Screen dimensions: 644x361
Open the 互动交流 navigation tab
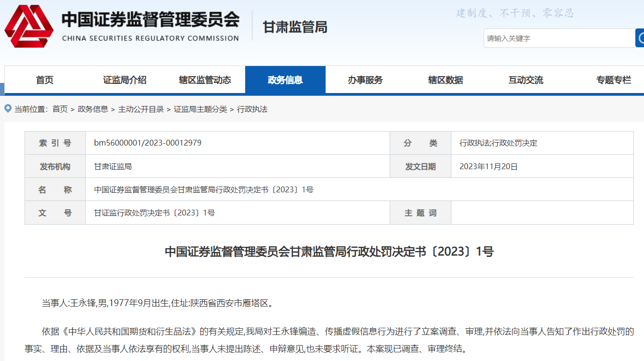click(x=526, y=80)
